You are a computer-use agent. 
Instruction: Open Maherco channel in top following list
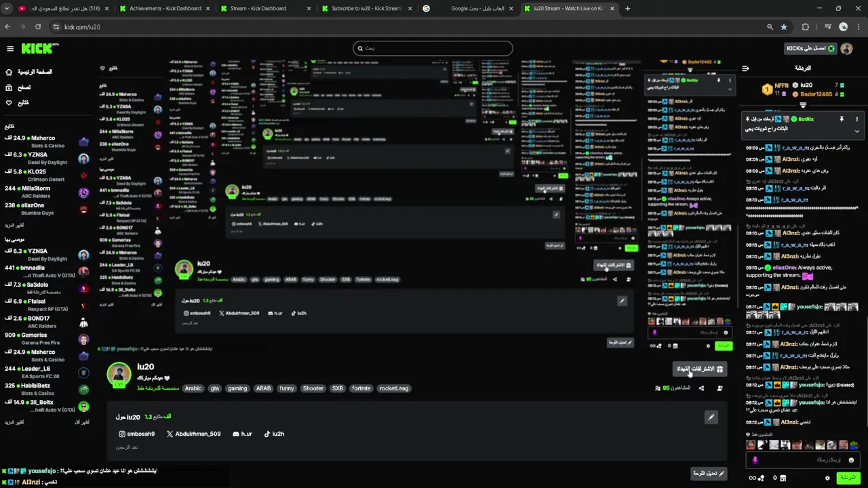pyautogui.click(x=46, y=142)
